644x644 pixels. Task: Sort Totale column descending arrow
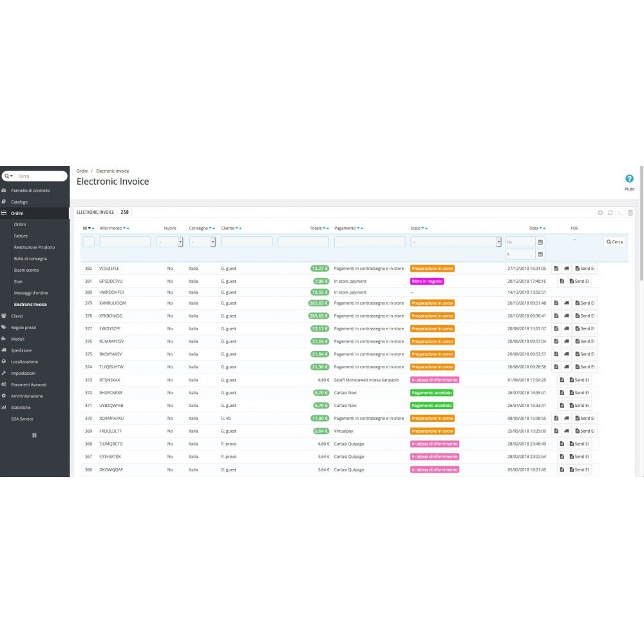coord(324,229)
